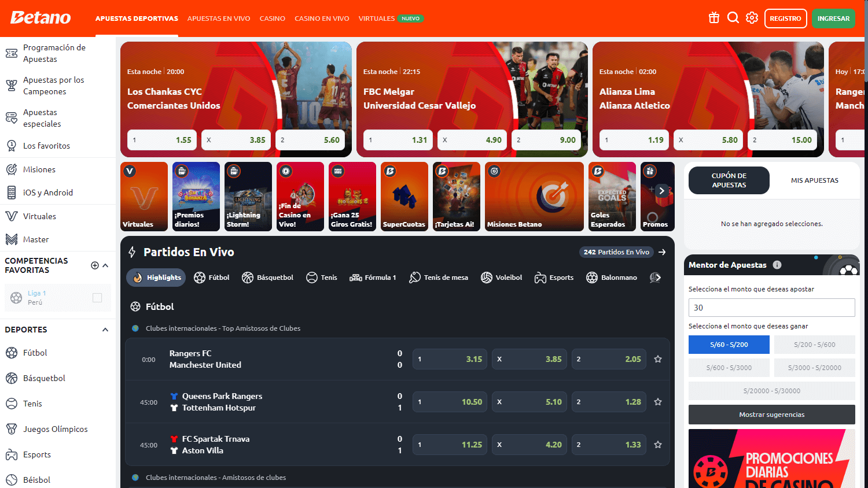The width and height of the screenshot is (868, 488).
Task: Select S/200 - S/600 winning range
Action: 815,345
